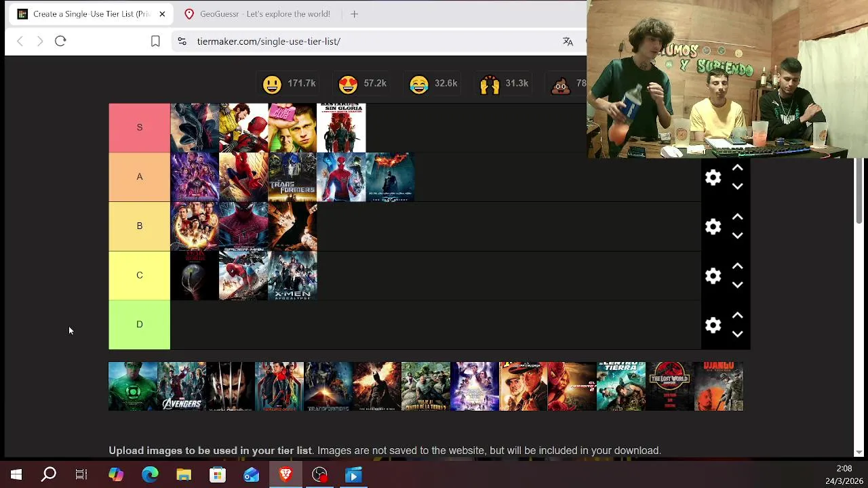Reload the page with refresh icon

pos(60,41)
